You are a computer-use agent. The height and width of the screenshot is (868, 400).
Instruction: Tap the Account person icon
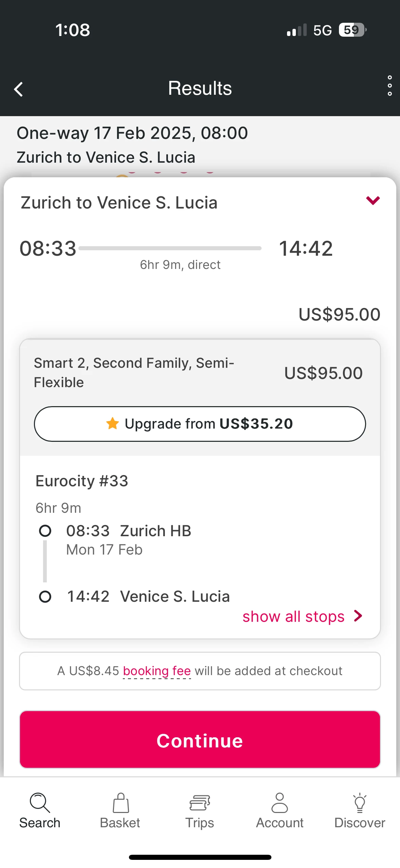280,803
